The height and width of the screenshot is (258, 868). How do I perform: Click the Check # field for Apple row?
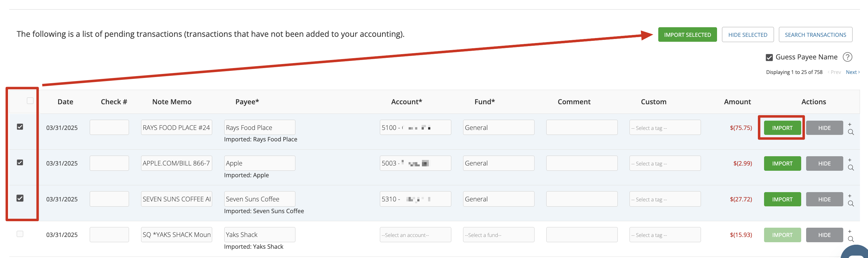(x=109, y=163)
